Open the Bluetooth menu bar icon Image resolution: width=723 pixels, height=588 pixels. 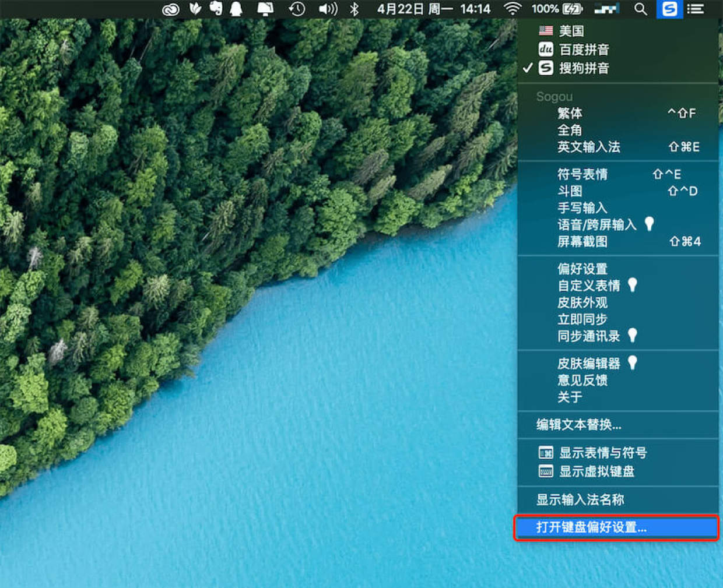click(x=354, y=9)
